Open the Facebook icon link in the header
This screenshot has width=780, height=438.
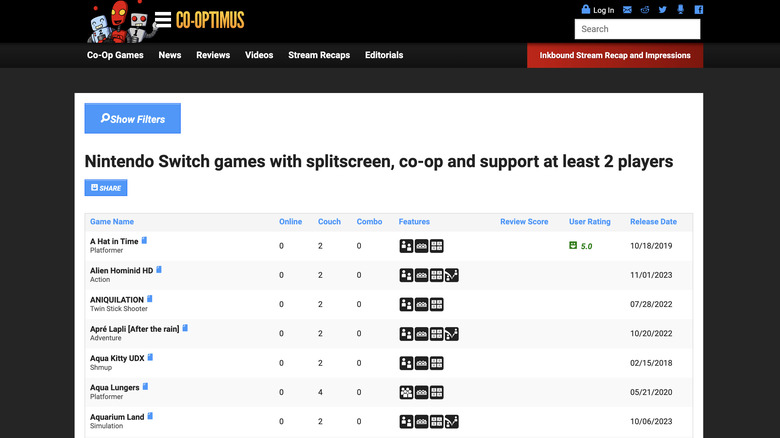(698, 9)
